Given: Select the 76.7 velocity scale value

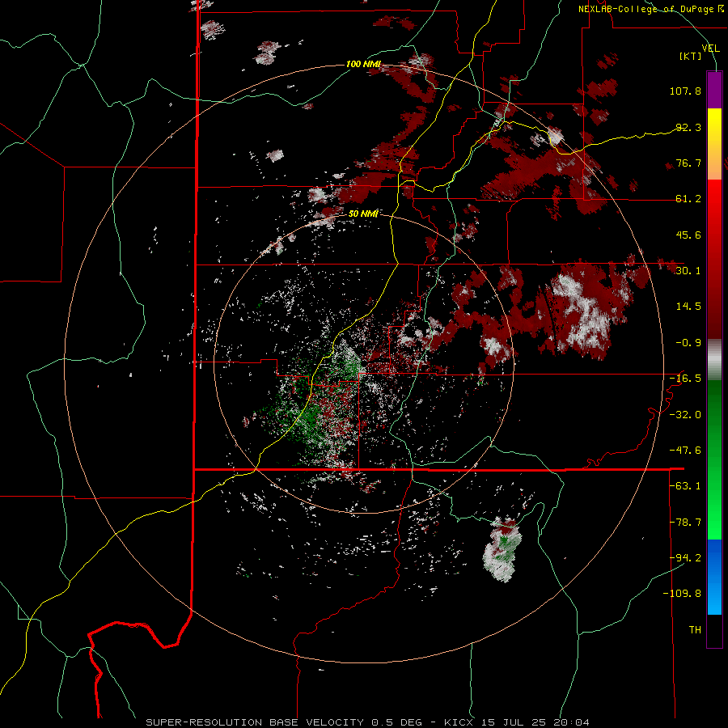Looking at the screenshot, I should point(688,163).
